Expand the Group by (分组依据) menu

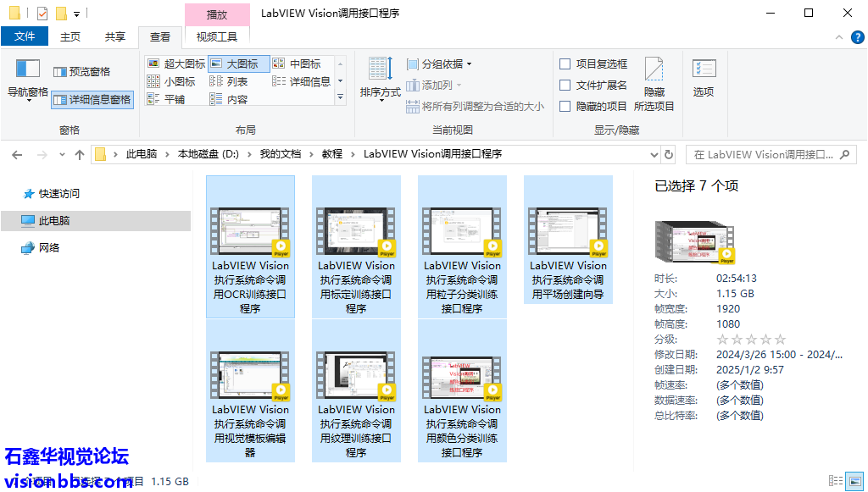click(x=439, y=64)
